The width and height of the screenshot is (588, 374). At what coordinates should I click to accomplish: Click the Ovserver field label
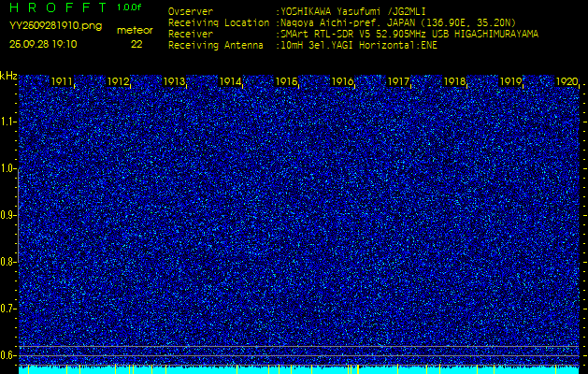[191, 11]
